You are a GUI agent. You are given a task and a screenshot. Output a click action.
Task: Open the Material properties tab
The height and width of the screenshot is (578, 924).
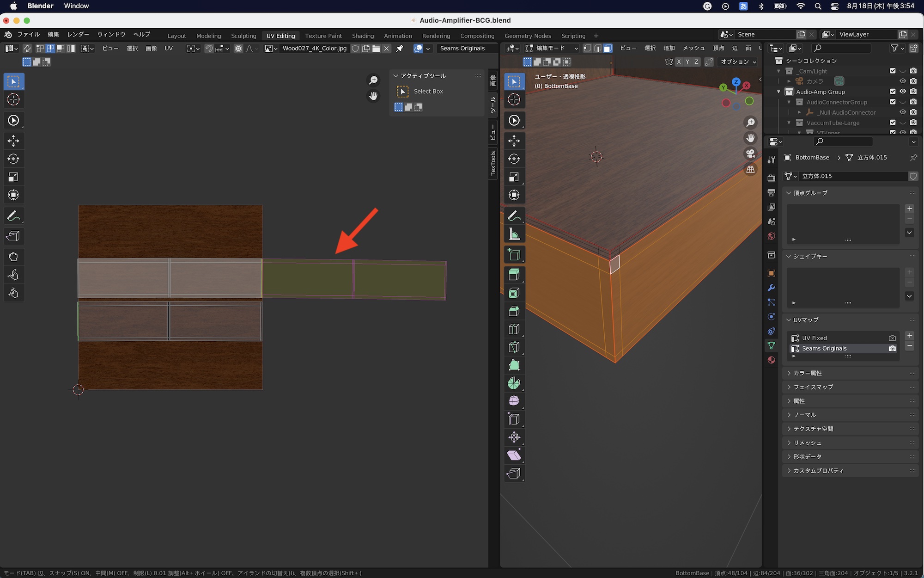point(771,360)
